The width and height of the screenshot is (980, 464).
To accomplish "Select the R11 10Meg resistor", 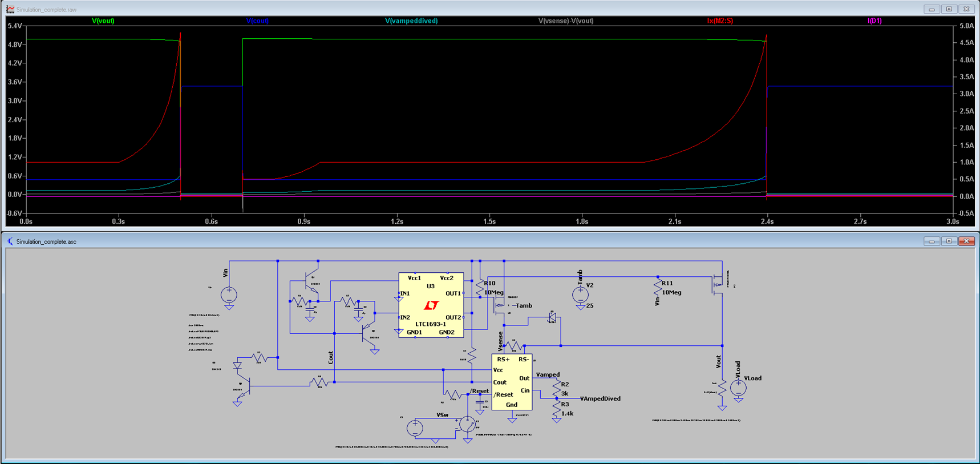I will pyautogui.click(x=658, y=288).
